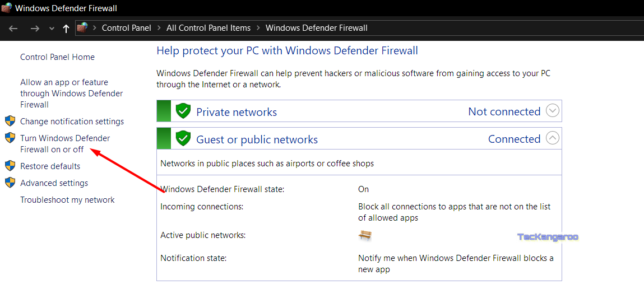Image resolution: width=644 pixels, height=308 pixels.
Task: Click the Networks in public places description
Action: click(267, 163)
